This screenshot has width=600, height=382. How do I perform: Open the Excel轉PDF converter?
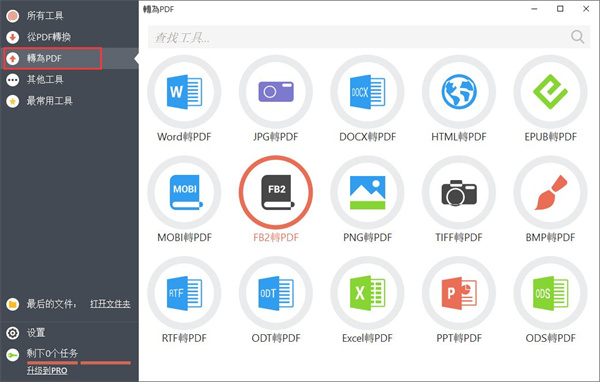click(367, 293)
